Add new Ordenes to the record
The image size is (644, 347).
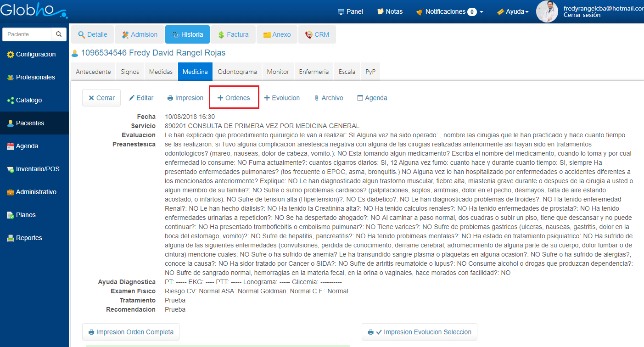234,98
